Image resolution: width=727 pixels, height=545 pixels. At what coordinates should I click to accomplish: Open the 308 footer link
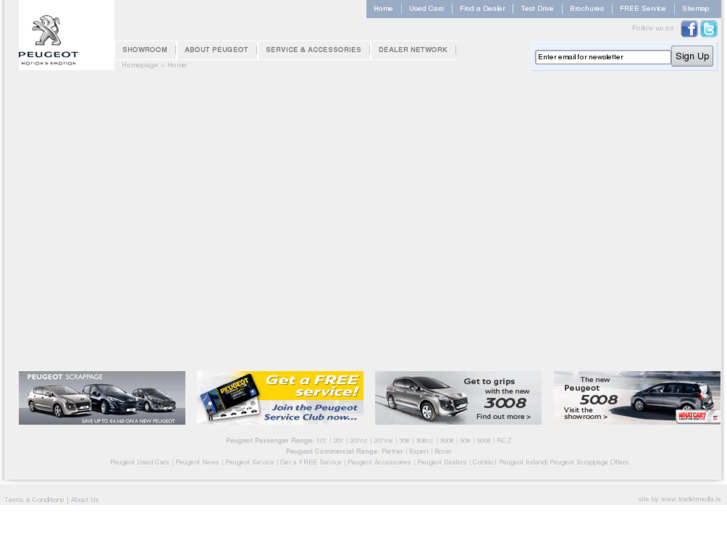point(404,441)
